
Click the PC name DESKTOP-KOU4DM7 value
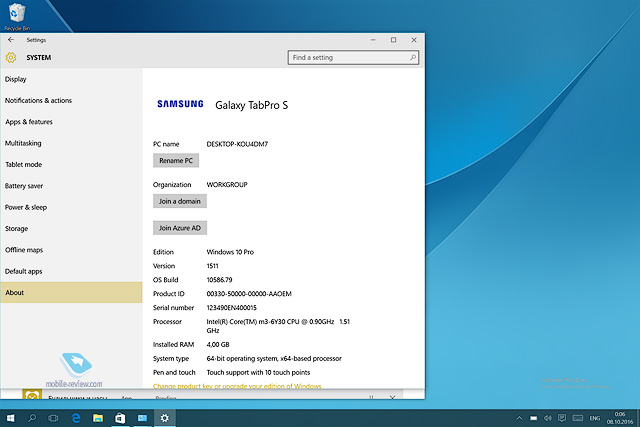[237, 144]
